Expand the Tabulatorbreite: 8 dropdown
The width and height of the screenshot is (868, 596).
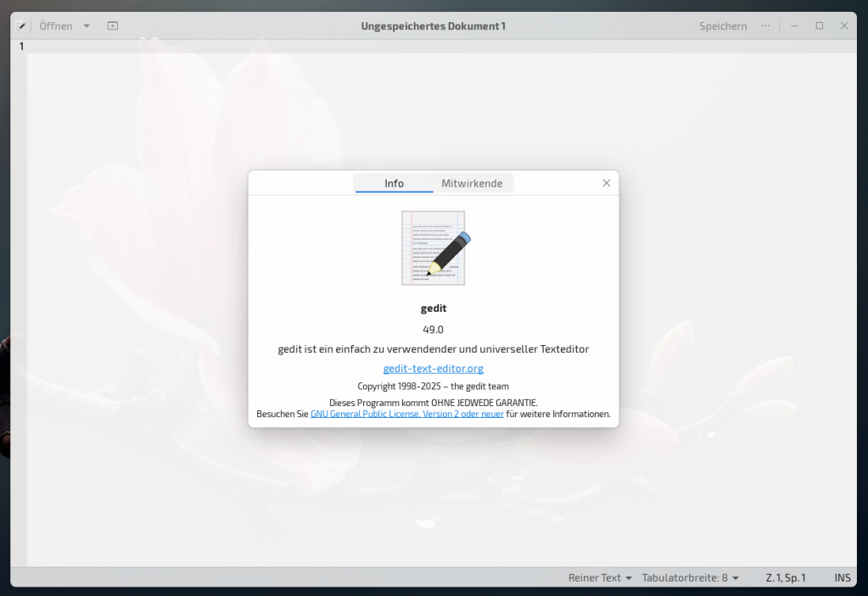pos(690,577)
